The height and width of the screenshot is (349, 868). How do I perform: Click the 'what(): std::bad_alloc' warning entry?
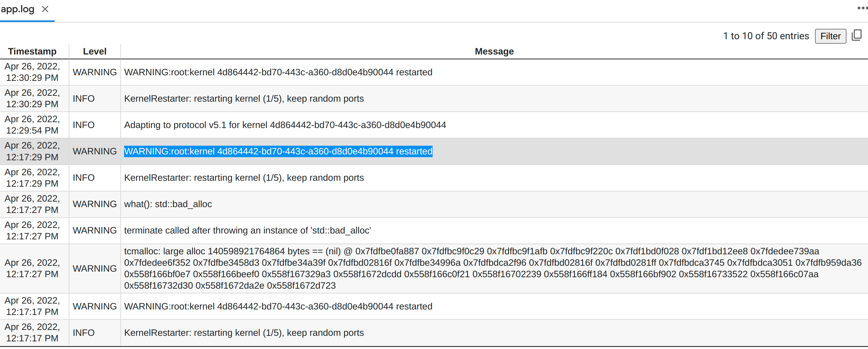[x=168, y=204]
